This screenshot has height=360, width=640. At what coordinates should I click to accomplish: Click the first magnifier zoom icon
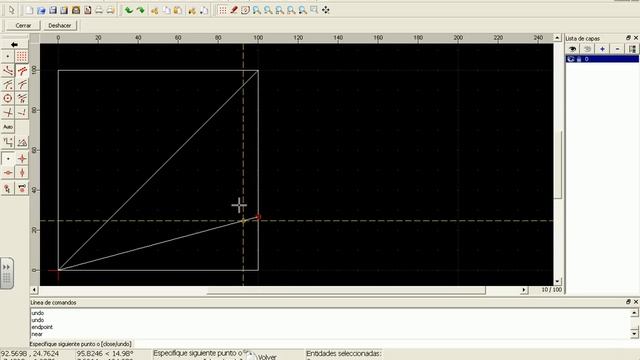coord(256,10)
